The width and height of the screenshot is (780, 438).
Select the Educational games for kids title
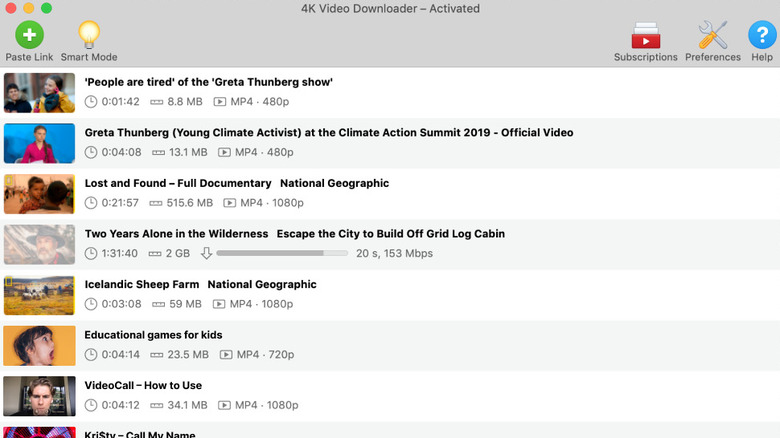tap(153, 335)
